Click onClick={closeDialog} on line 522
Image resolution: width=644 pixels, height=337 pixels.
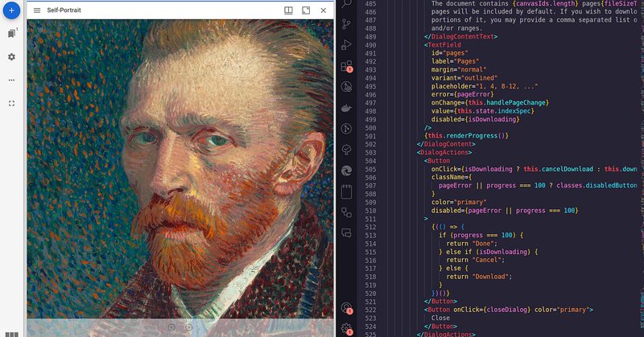coord(492,310)
